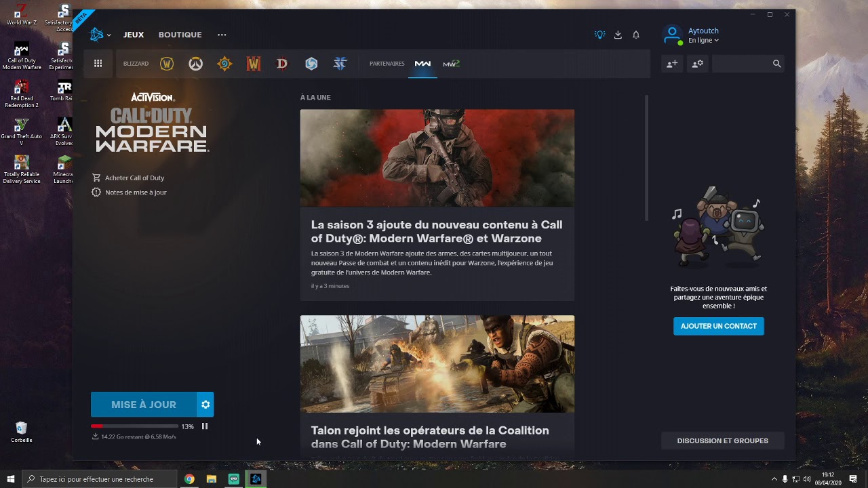Click the volume tray icon

coord(807,479)
